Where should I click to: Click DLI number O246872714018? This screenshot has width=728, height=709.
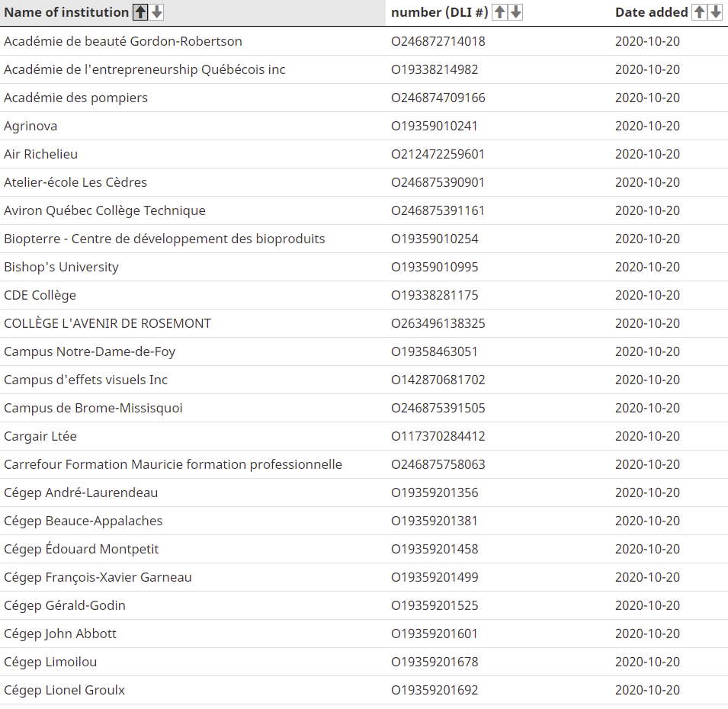438,41
